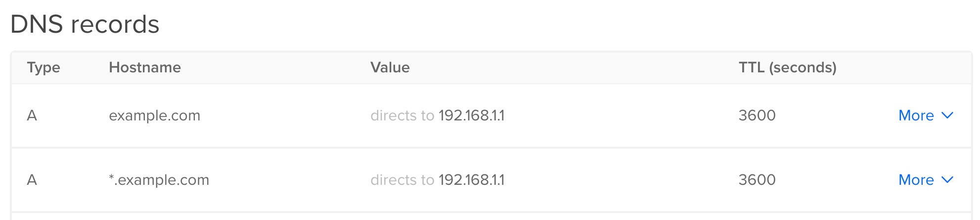Click the TTL (seconds) column header
980x220 pixels.
(788, 67)
